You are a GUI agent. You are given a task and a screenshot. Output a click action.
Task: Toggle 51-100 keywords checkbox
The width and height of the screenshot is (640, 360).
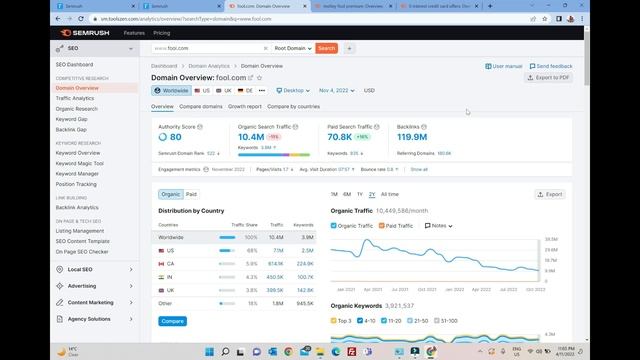[x=437, y=321]
